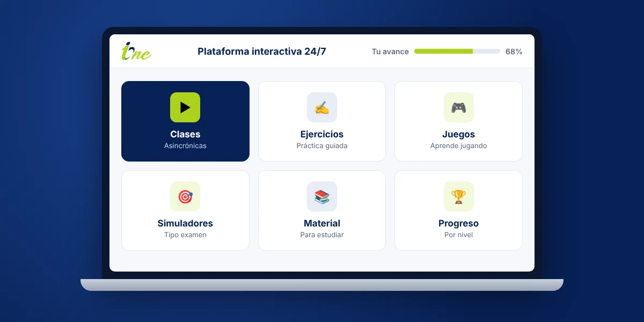
Task: Choose the Juegos card title
Action: point(458,134)
